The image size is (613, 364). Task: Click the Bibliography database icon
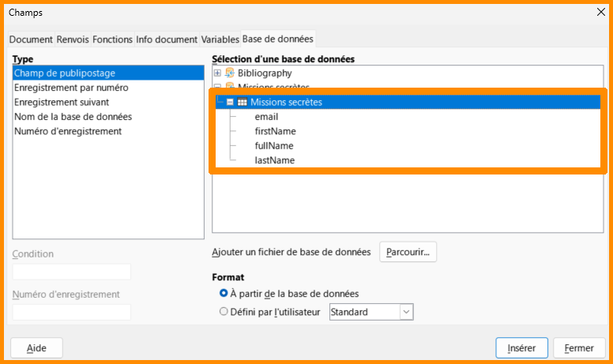pyautogui.click(x=230, y=73)
